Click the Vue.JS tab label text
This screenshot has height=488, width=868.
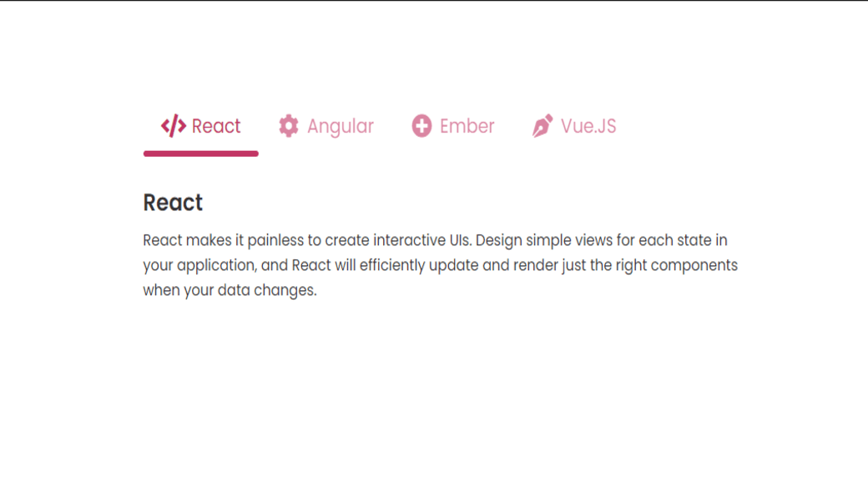pos(588,126)
